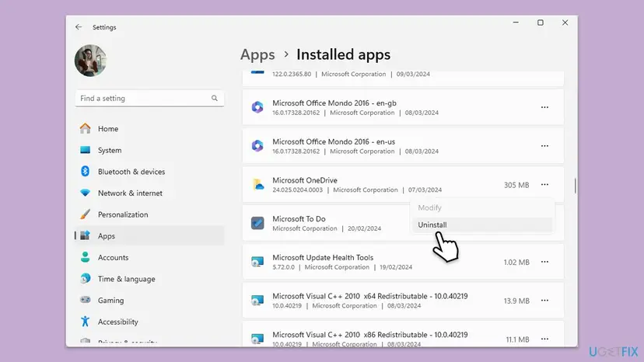Select Visual C++ 2010 x86 Redistributable title

(x=370, y=335)
